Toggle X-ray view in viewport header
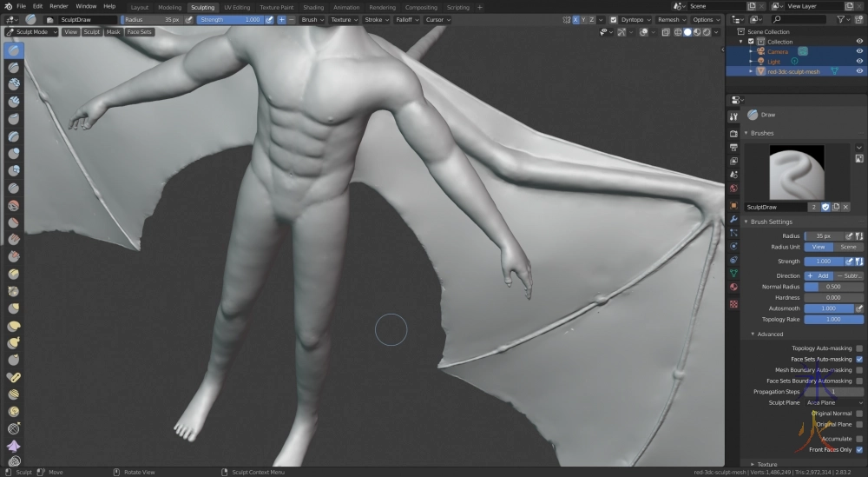Image resolution: width=868 pixels, height=477 pixels. coord(665,32)
